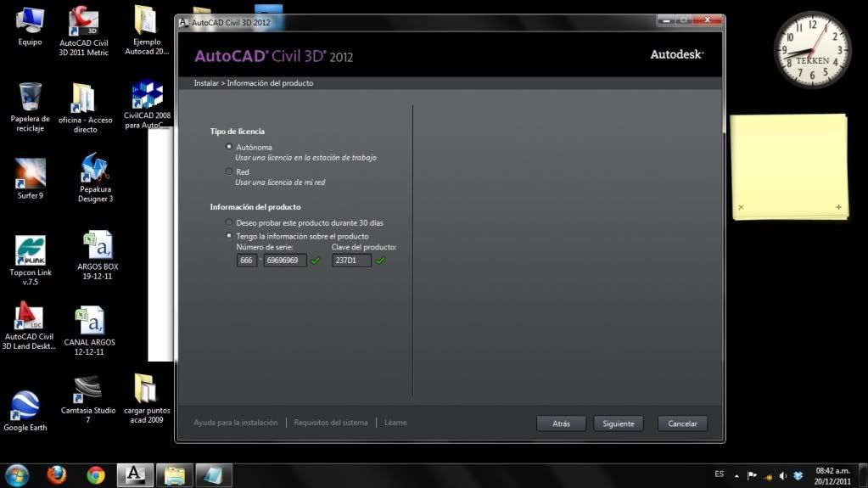Click the Show desktop strip on the taskbar
868x488 pixels.
point(864,475)
